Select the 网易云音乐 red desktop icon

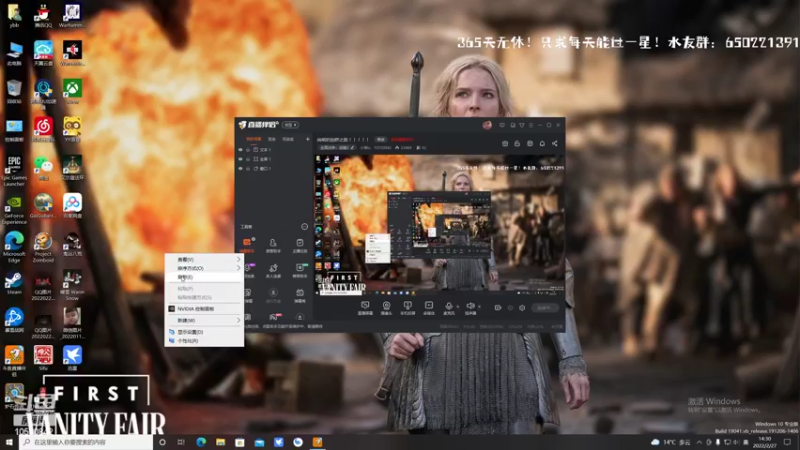coord(43,129)
